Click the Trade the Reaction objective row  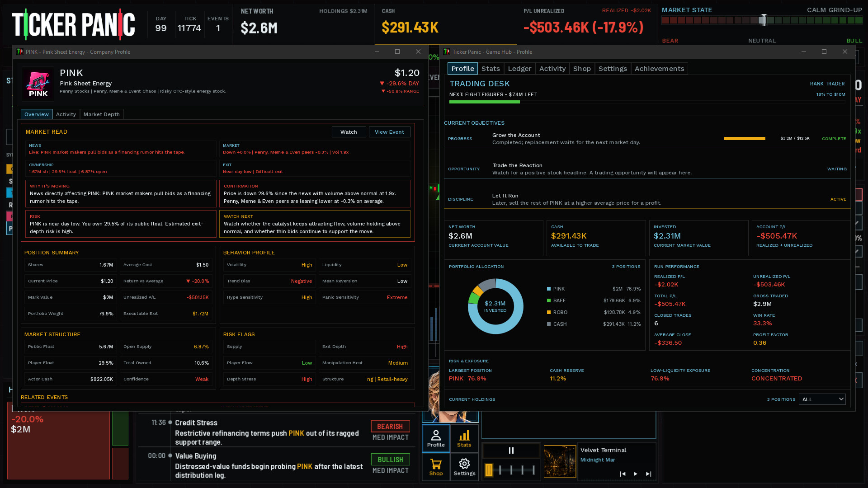point(647,169)
